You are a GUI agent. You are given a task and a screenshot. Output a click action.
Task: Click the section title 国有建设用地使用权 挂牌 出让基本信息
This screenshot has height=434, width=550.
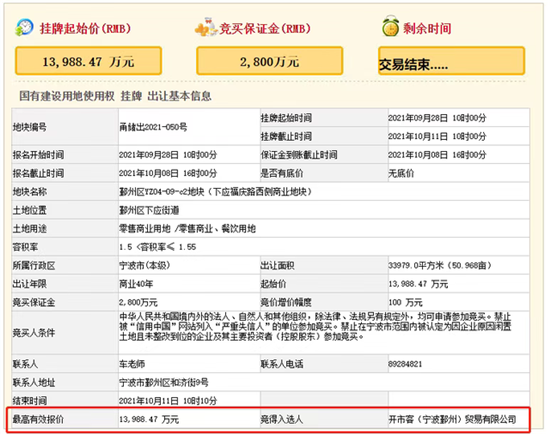115,96
